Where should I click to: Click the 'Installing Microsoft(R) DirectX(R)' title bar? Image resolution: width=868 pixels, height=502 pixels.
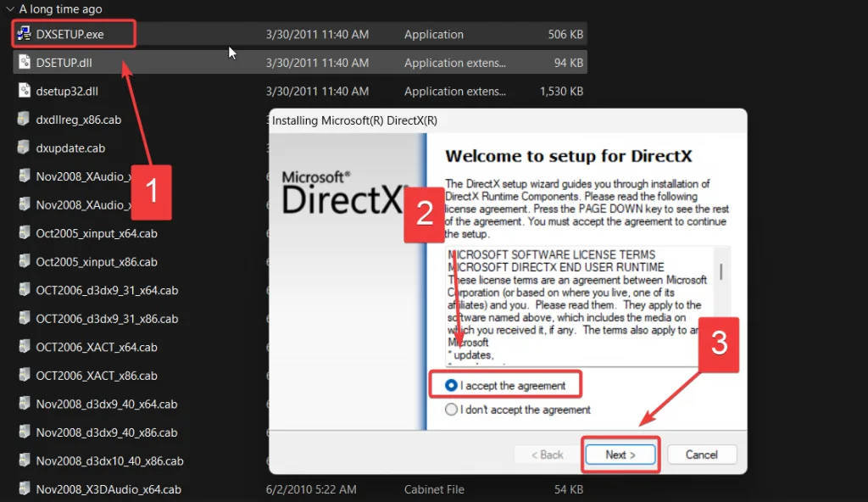point(507,120)
